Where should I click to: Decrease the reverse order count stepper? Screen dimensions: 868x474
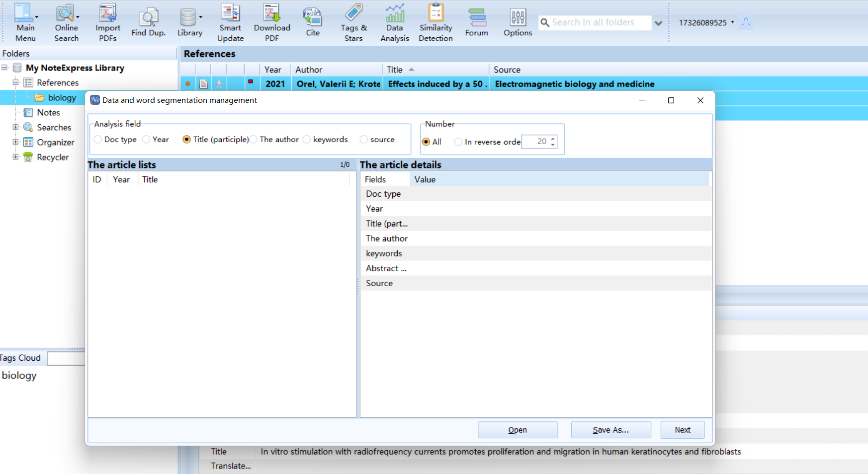553,145
